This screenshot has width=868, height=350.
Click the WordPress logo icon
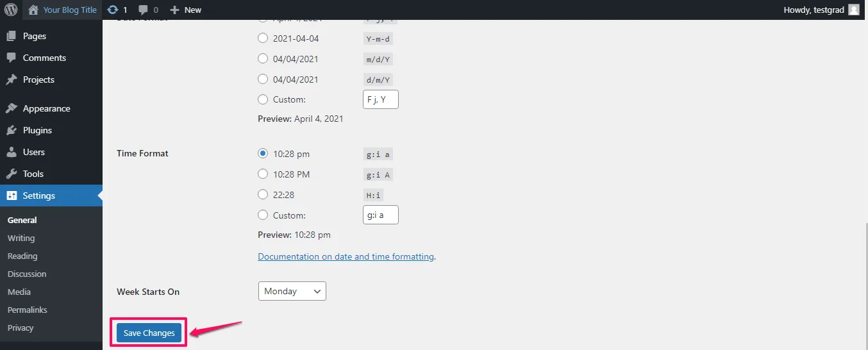tap(11, 10)
